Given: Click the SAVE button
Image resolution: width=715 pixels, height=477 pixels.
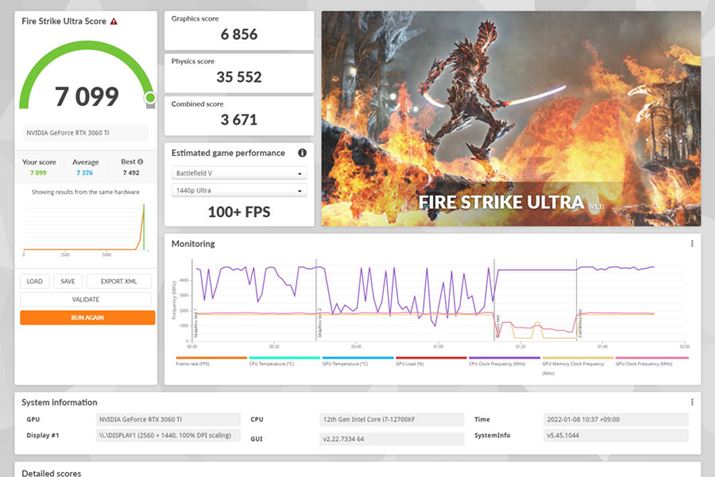Looking at the screenshot, I should coord(67,281).
